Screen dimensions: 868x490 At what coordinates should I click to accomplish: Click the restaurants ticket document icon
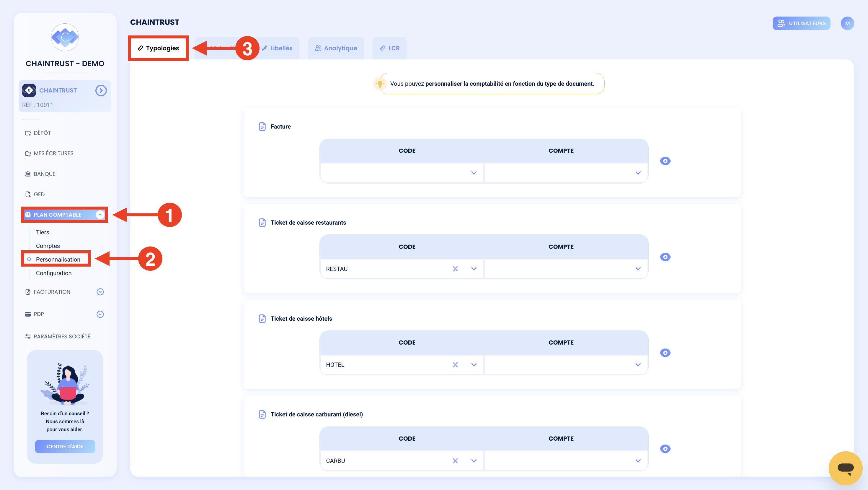262,223
